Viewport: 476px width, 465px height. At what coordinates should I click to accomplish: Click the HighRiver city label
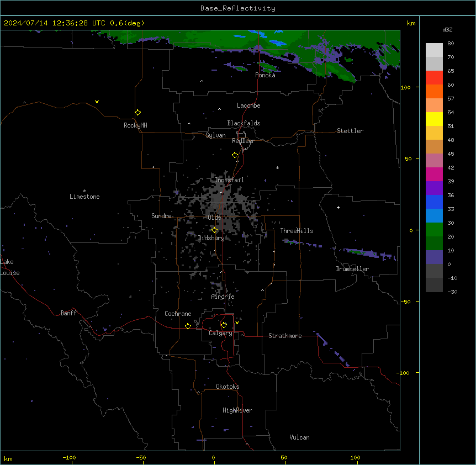point(237,410)
